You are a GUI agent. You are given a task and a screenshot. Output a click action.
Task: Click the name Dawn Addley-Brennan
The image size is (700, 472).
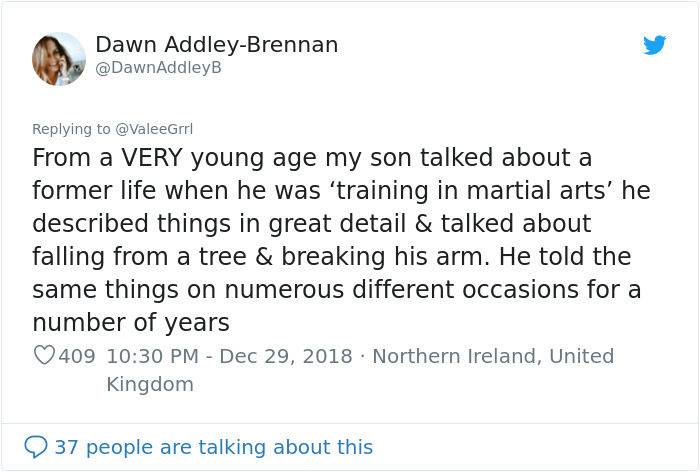tap(216, 45)
